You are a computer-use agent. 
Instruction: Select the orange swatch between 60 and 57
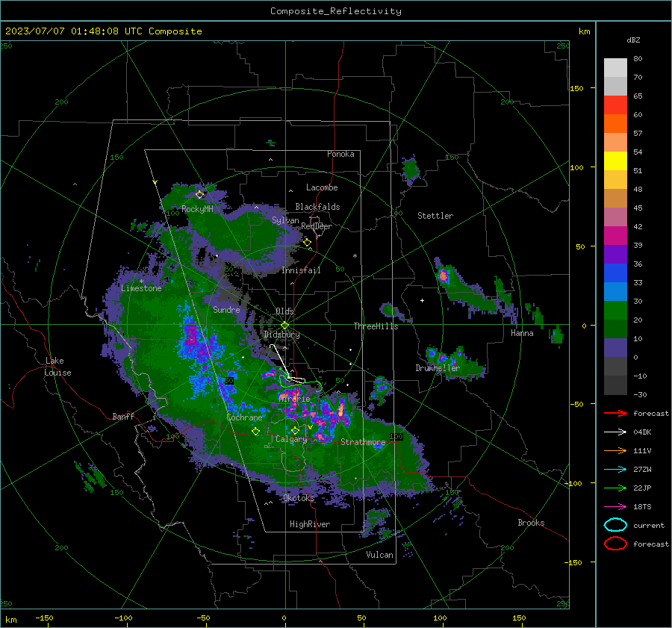point(615,123)
